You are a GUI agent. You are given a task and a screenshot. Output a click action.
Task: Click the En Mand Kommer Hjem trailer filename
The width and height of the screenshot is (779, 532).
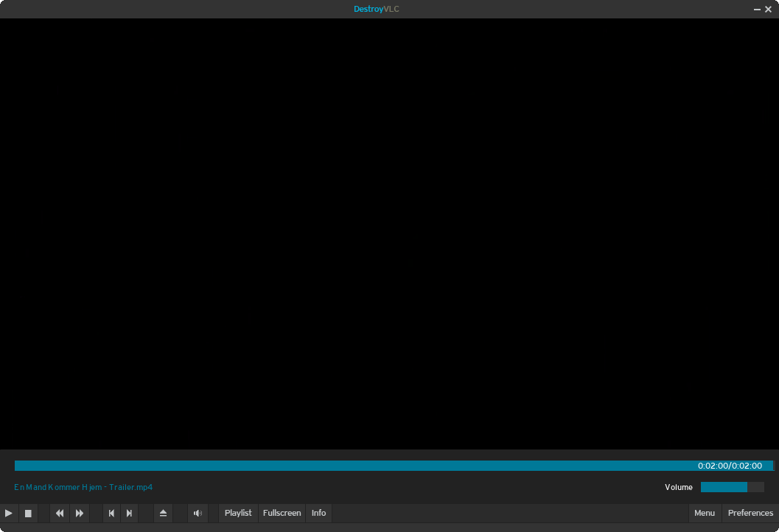[x=83, y=487]
